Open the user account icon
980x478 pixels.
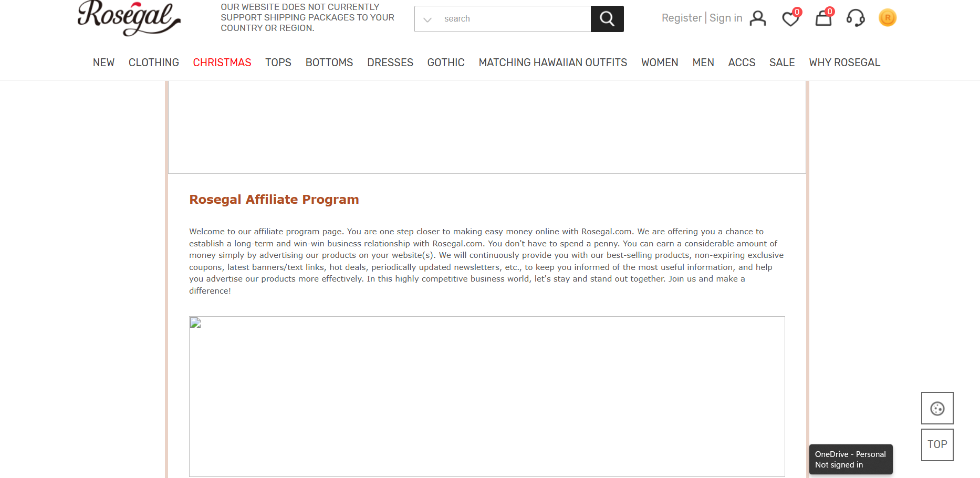(757, 18)
